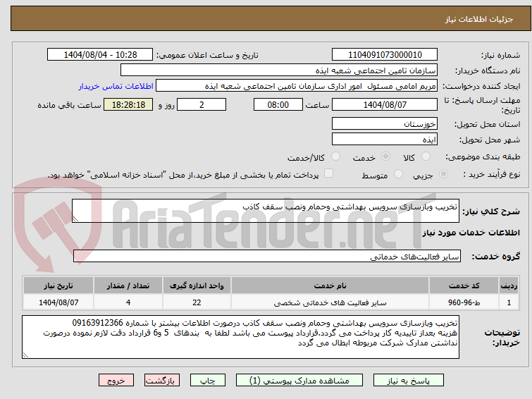Image resolution: width=532 pixels, height=399 pixels.
Task: Select the متوسط purchase type radio
Action: (x=398, y=174)
